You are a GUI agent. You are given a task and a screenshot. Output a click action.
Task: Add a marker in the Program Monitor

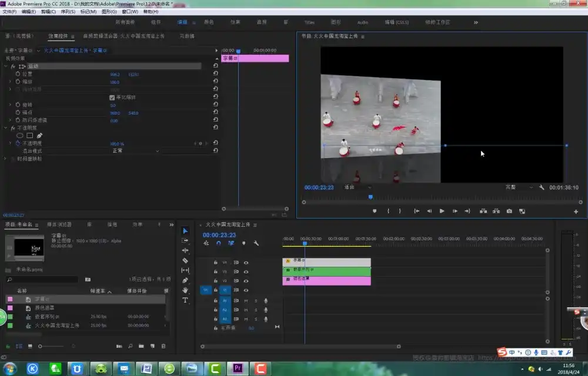(375, 211)
